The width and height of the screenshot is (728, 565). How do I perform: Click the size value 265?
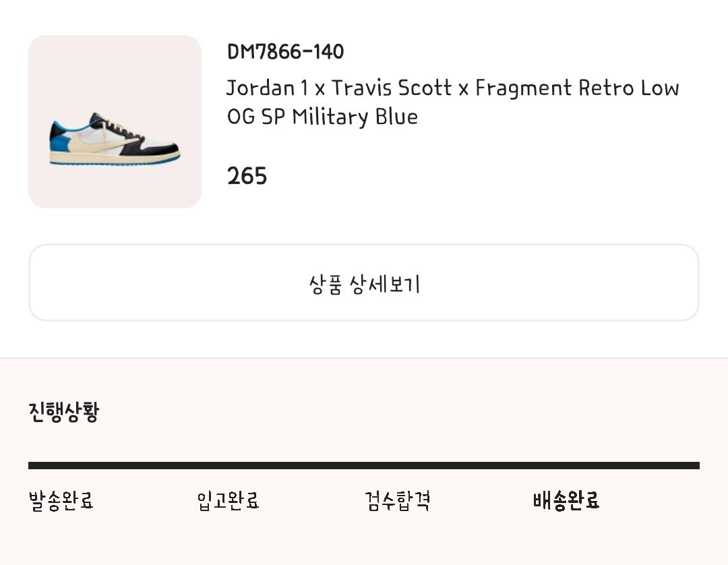coord(247,177)
